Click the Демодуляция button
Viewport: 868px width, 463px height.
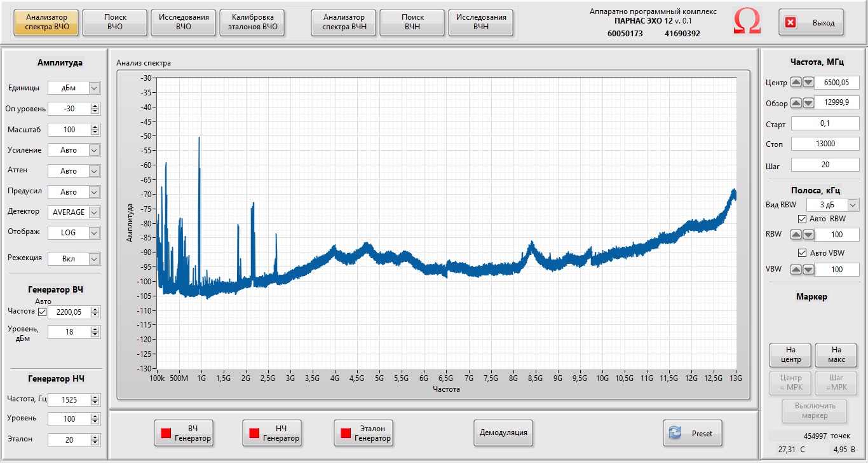(x=503, y=433)
